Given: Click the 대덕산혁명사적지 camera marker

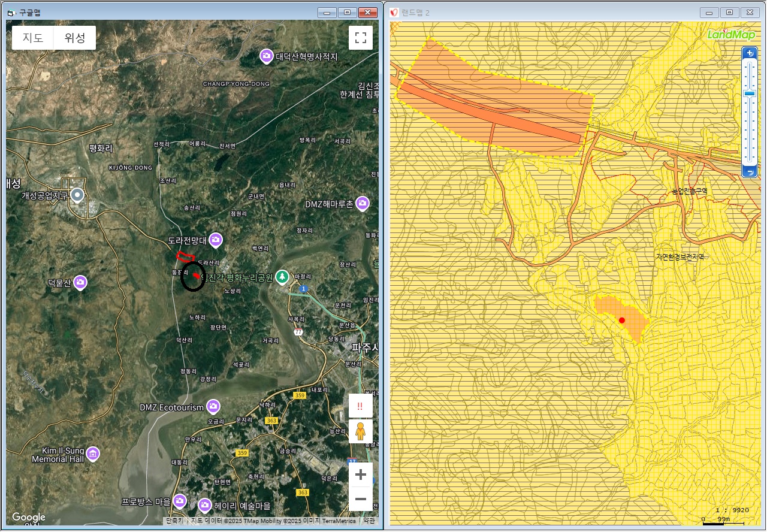Looking at the screenshot, I should [267, 56].
